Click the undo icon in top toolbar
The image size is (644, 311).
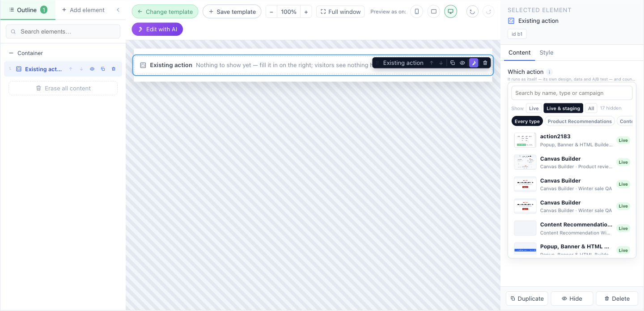(472, 12)
